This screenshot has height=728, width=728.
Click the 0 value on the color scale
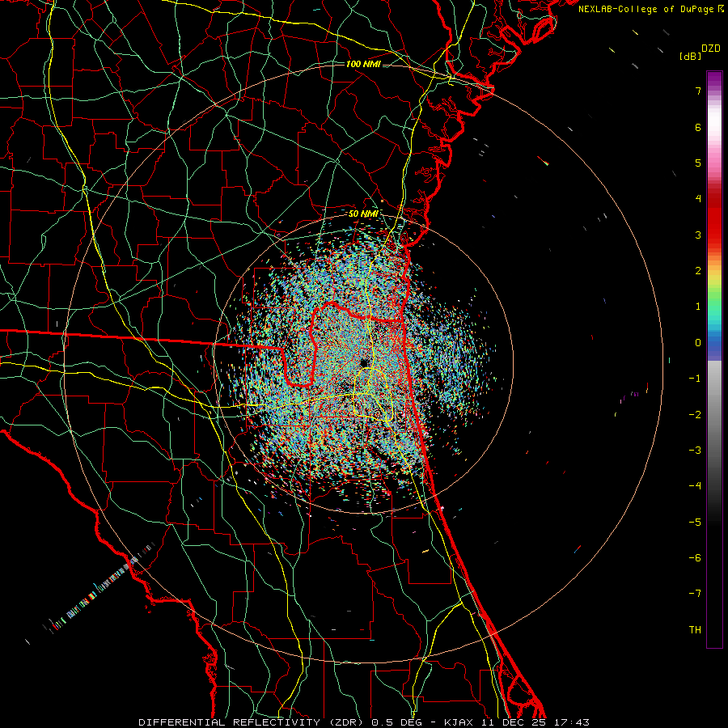click(x=698, y=343)
